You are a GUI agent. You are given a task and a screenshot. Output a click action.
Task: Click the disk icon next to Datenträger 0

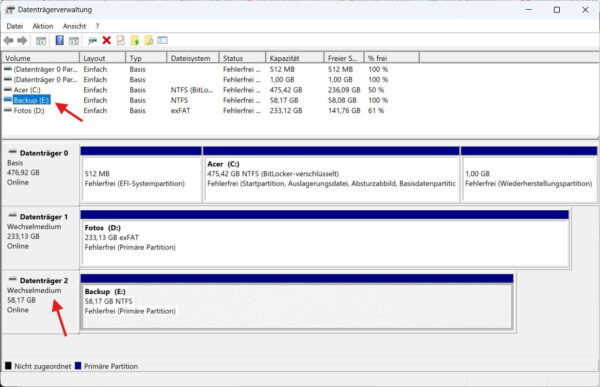pyautogui.click(x=13, y=152)
